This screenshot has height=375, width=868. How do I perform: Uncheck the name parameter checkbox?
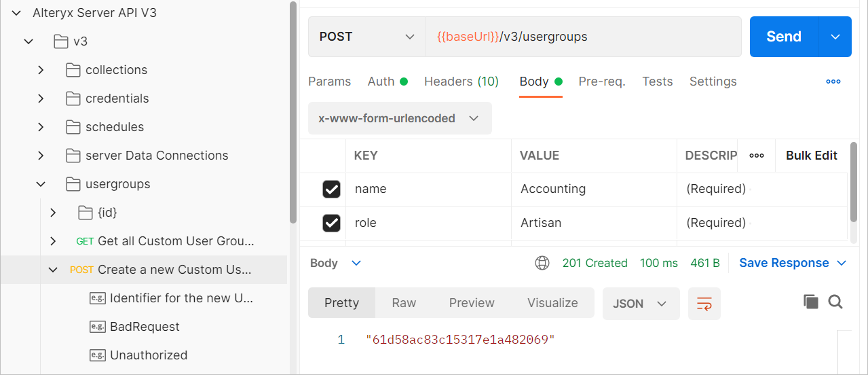[x=331, y=190]
